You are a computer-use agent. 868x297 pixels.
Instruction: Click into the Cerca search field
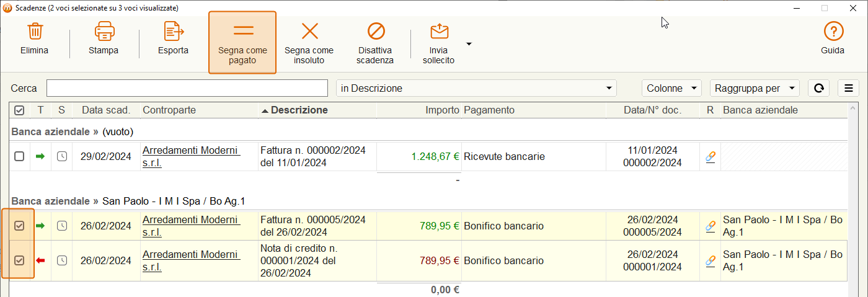pyautogui.click(x=187, y=89)
